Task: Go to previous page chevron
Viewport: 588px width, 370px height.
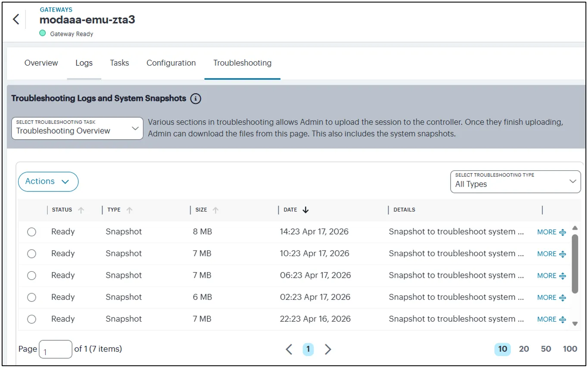Action: (x=289, y=349)
